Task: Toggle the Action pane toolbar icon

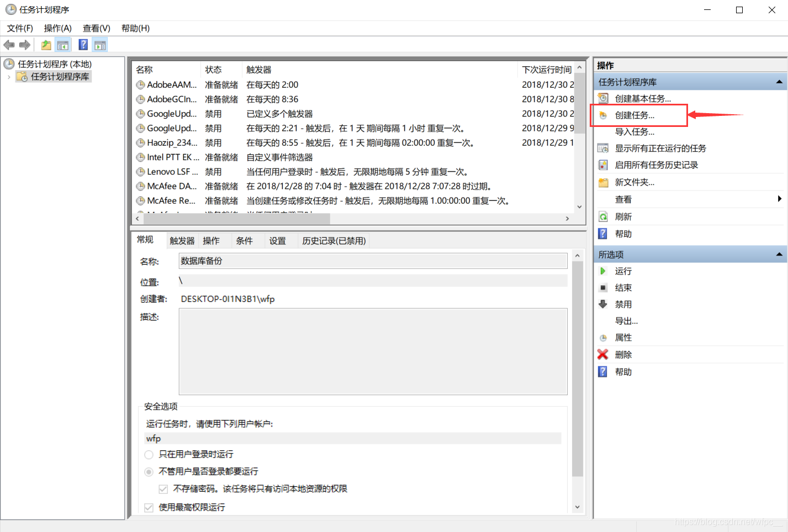Action: point(100,45)
